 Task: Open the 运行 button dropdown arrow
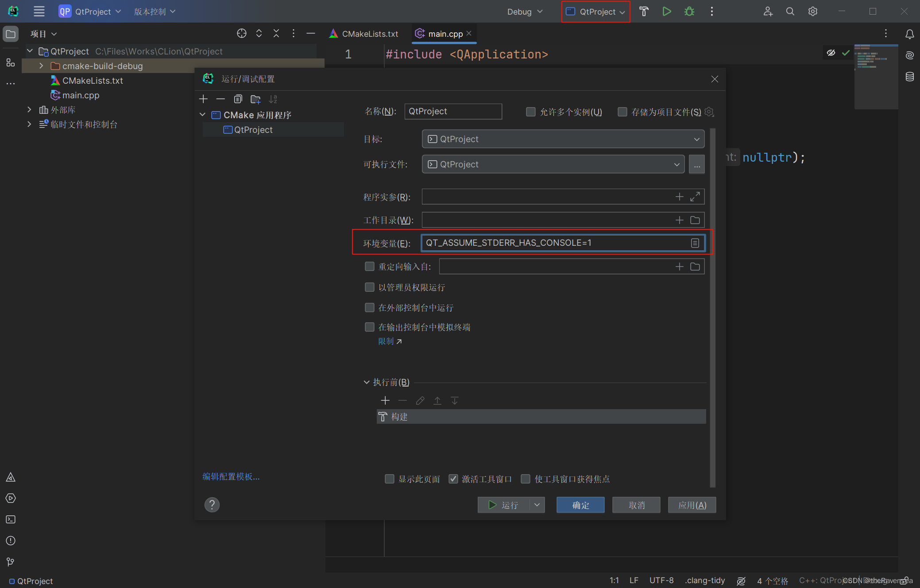click(537, 505)
